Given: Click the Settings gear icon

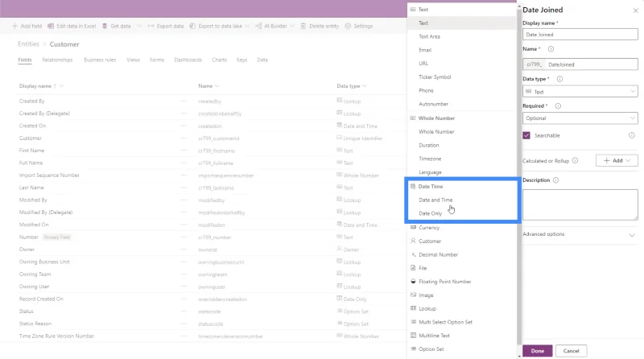Looking at the screenshot, I should pyautogui.click(x=348, y=26).
